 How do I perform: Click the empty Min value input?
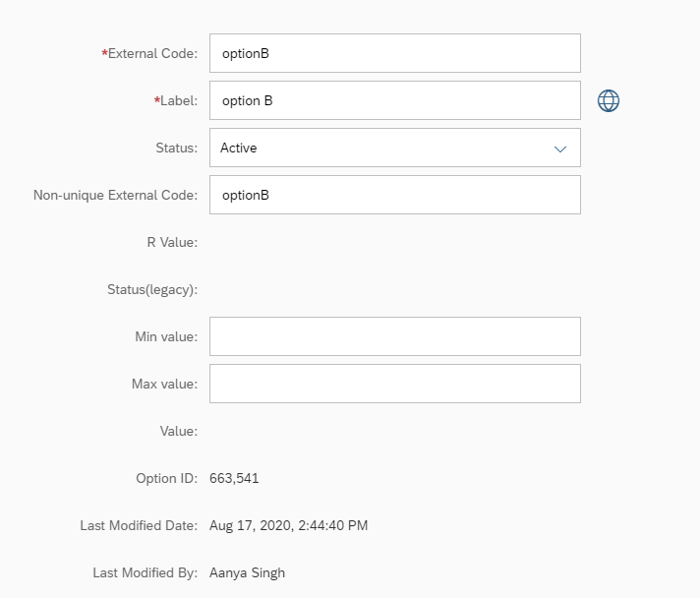point(395,336)
